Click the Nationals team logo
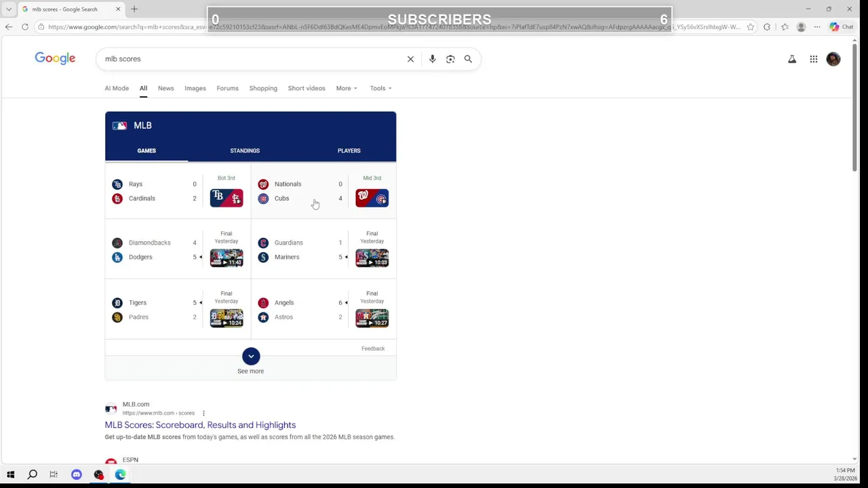This screenshot has height=488, width=868. (x=263, y=184)
